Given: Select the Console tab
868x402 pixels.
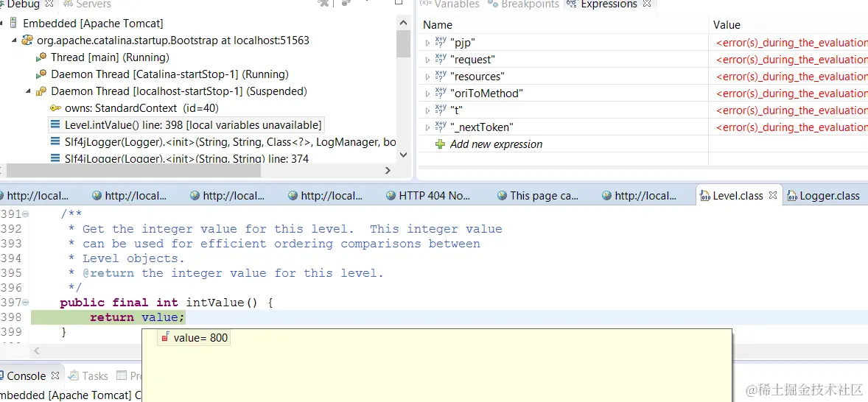Looking at the screenshot, I should pyautogui.click(x=26, y=375).
